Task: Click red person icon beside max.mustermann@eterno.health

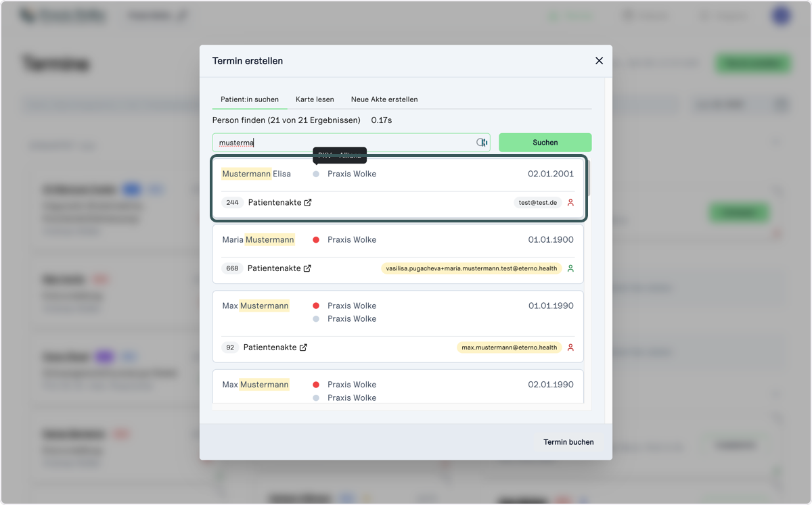Action: pyautogui.click(x=570, y=347)
